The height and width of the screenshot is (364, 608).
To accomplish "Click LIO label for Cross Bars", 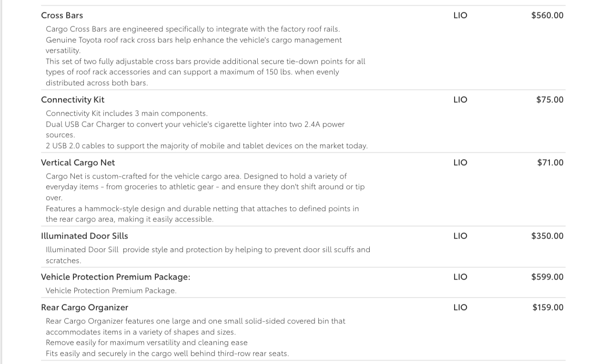I will point(460,15).
